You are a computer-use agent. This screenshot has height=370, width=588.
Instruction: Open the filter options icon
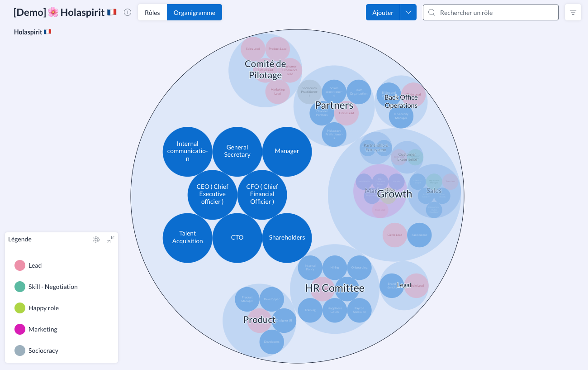coord(573,12)
